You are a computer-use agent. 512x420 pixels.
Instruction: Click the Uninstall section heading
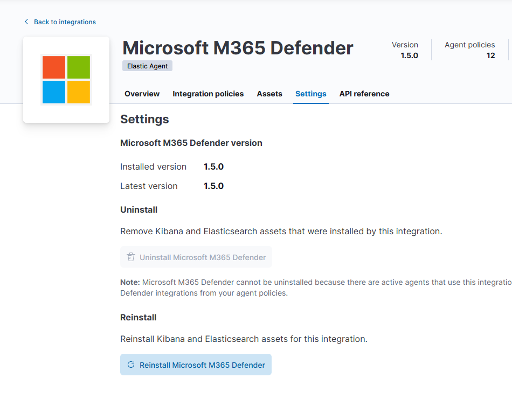tap(139, 210)
